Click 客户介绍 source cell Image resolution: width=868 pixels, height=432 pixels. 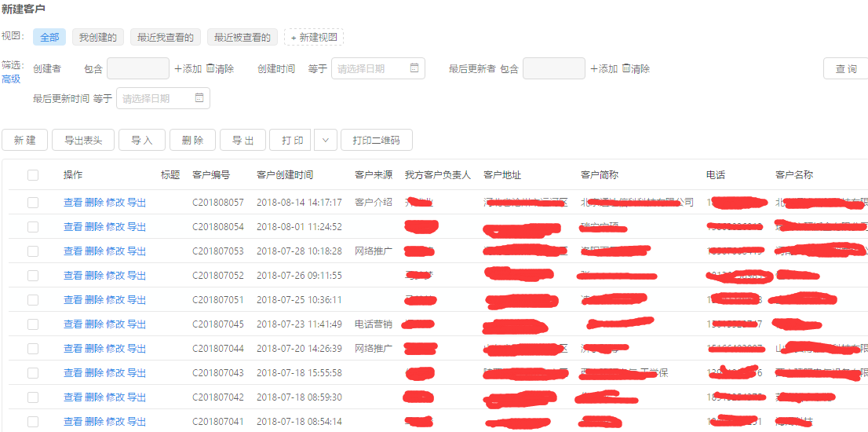(374, 202)
